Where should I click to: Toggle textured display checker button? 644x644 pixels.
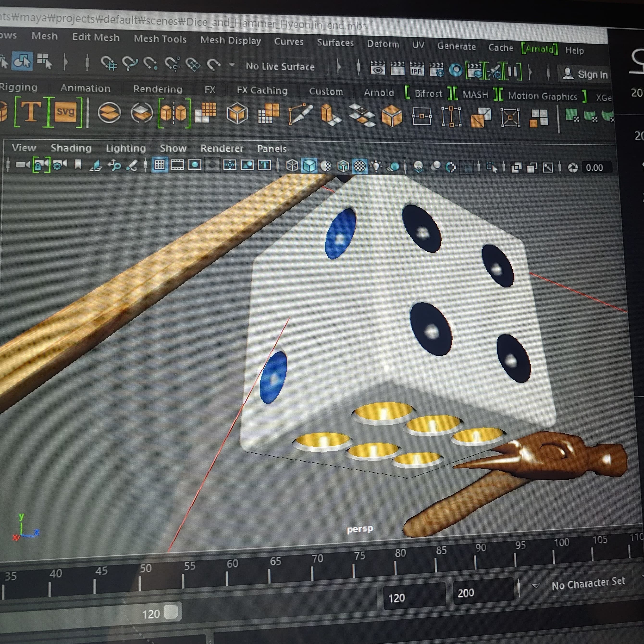(x=360, y=166)
